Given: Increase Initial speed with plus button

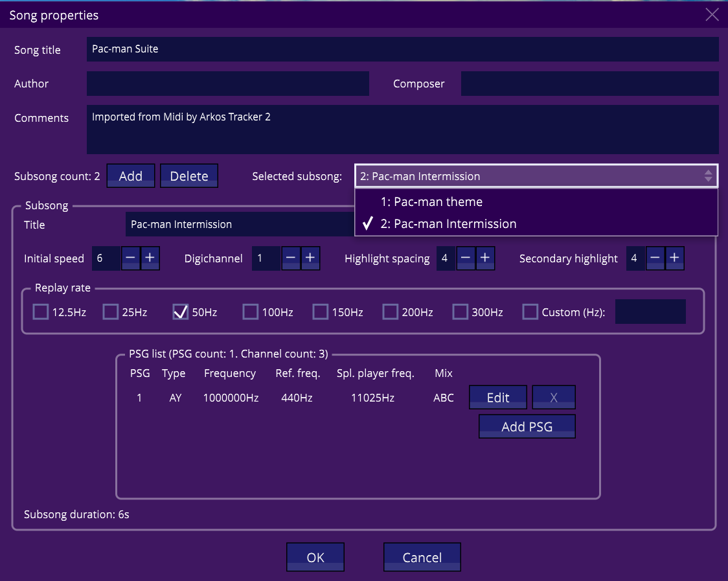Looking at the screenshot, I should click(150, 258).
